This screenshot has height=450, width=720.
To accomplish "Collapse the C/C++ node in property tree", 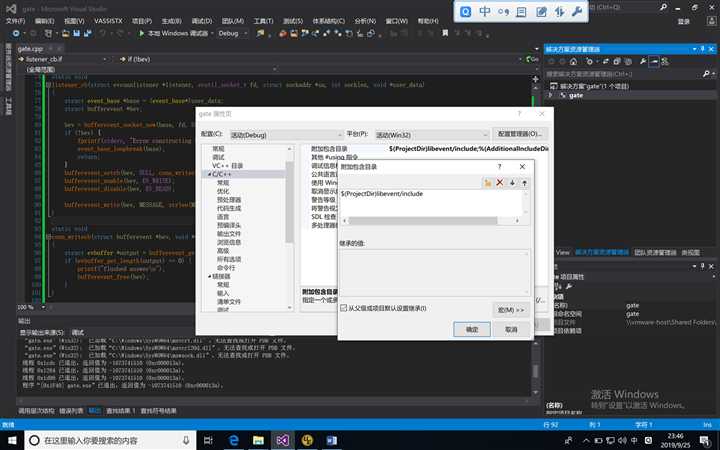I will [209, 174].
